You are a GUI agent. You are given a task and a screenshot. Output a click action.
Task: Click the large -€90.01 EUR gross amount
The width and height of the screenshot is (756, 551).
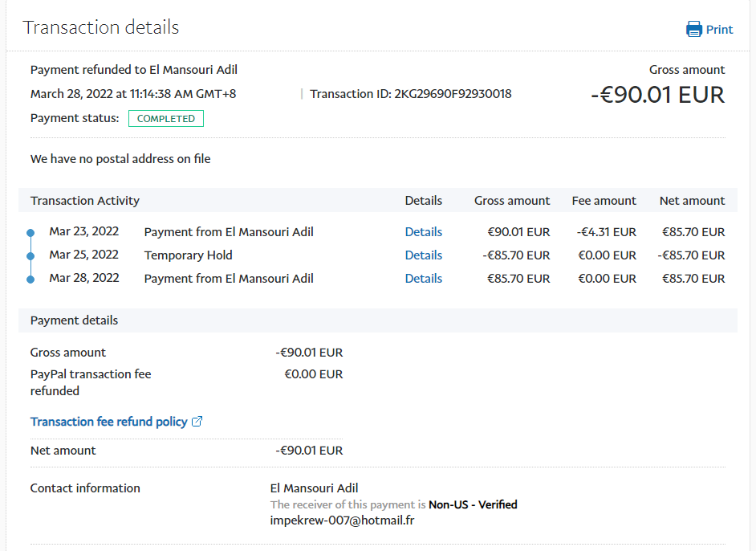[x=657, y=95]
